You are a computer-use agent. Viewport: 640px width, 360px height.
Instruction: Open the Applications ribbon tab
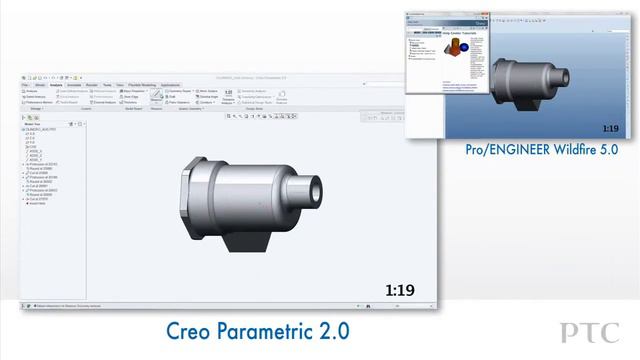coord(170,85)
